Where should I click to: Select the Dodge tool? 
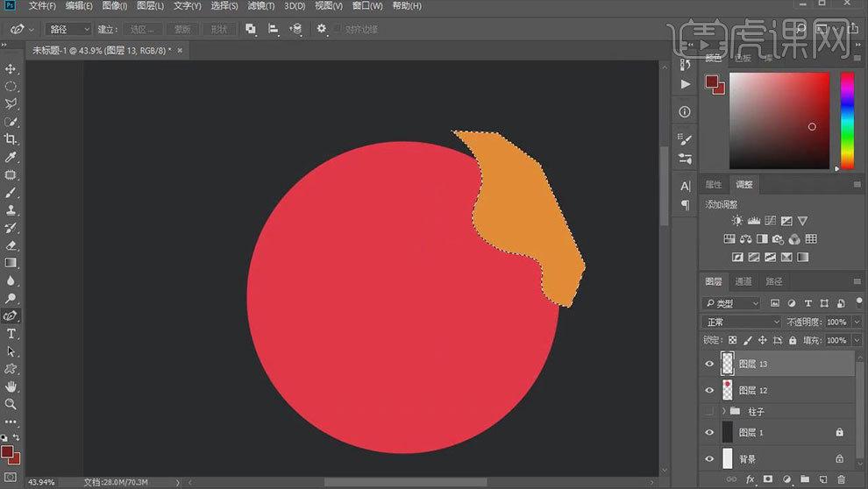(x=11, y=298)
